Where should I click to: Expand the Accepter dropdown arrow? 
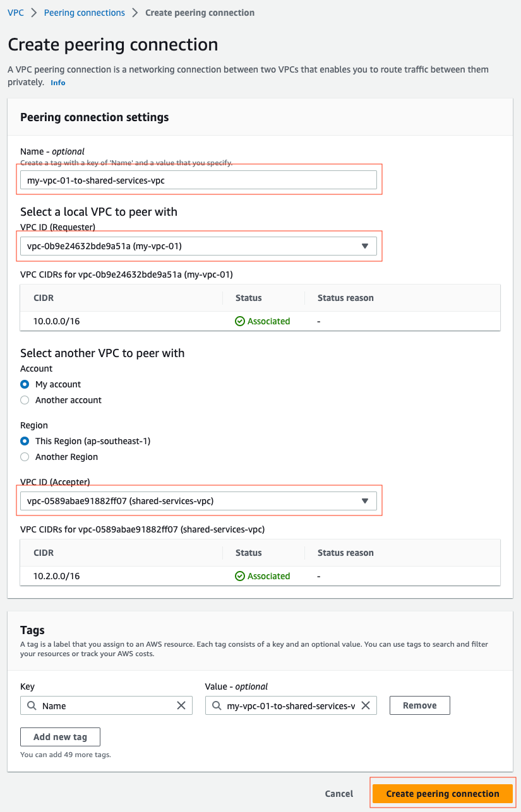365,500
